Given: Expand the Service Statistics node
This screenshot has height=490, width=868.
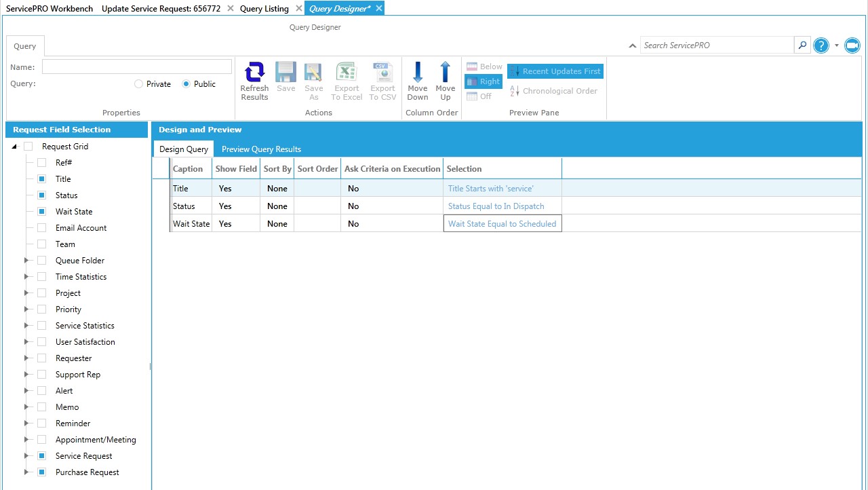Looking at the screenshot, I should pyautogui.click(x=27, y=326).
